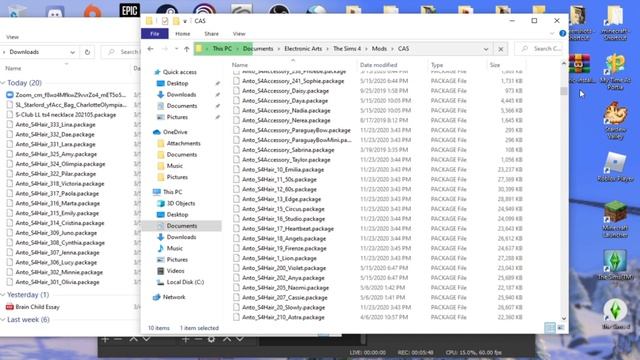Switch to details view icon at bottom right
This screenshot has width=640, height=360.
[550, 327]
